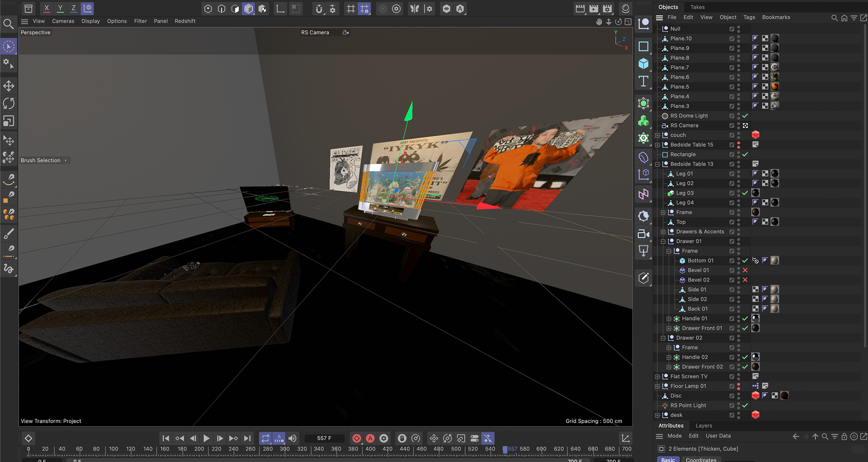Click RS Camera label in viewport
This screenshot has width=868, height=462.
315,33
